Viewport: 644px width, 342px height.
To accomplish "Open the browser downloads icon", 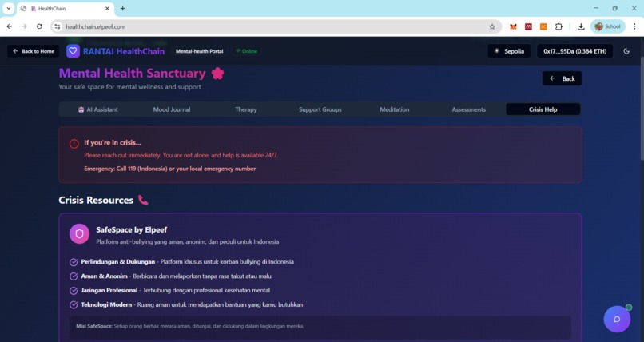I will click(581, 26).
